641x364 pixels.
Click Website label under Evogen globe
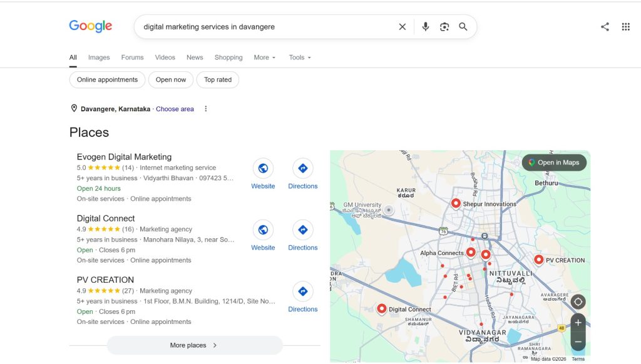coord(263,186)
